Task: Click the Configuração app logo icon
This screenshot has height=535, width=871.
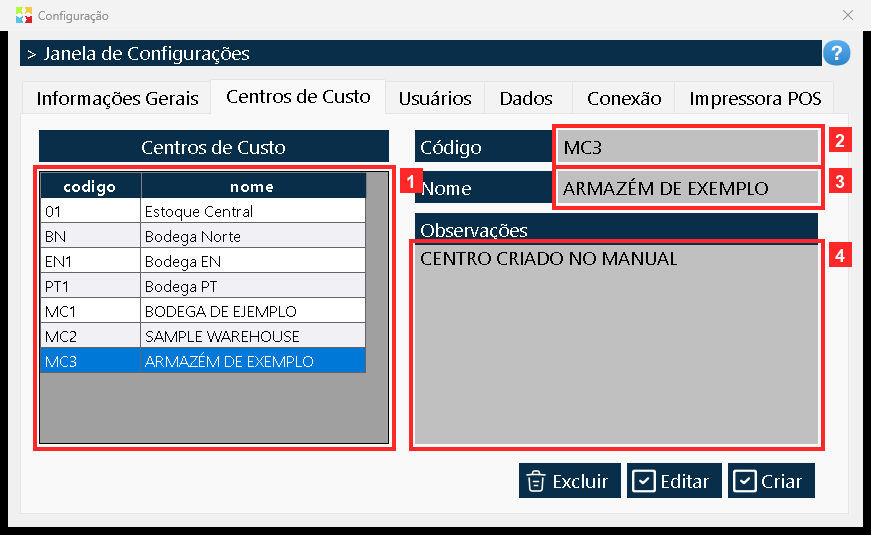Action: click(x=24, y=15)
